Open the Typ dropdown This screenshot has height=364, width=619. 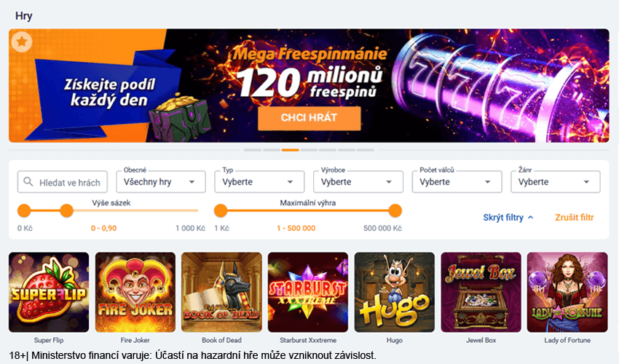pos(259,182)
